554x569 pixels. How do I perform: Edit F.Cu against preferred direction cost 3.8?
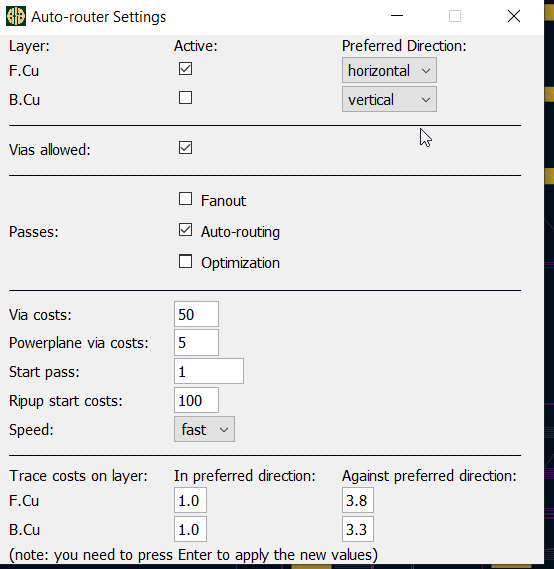coord(358,500)
